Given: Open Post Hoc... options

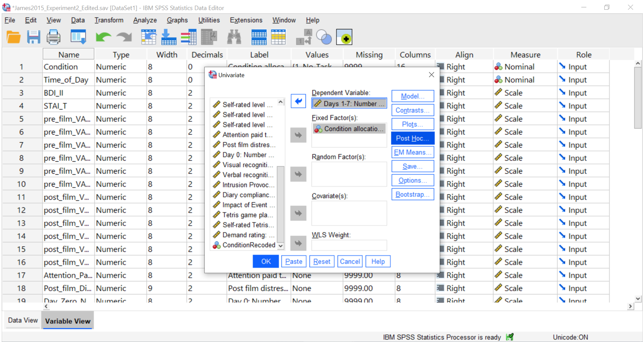Looking at the screenshot, I should tap(413, 138).
